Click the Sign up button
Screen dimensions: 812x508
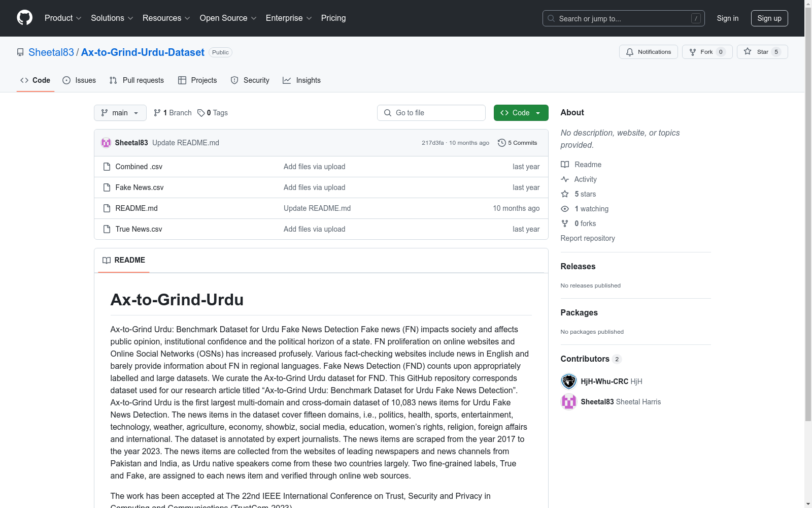click(x=769, y=18)
